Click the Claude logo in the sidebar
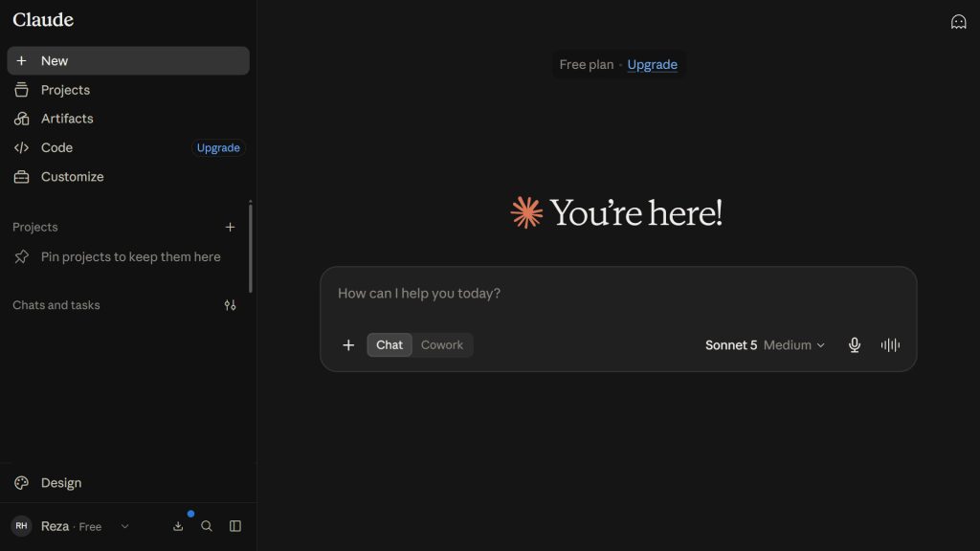Screen dimensions: 980x551 coord(43,20)
